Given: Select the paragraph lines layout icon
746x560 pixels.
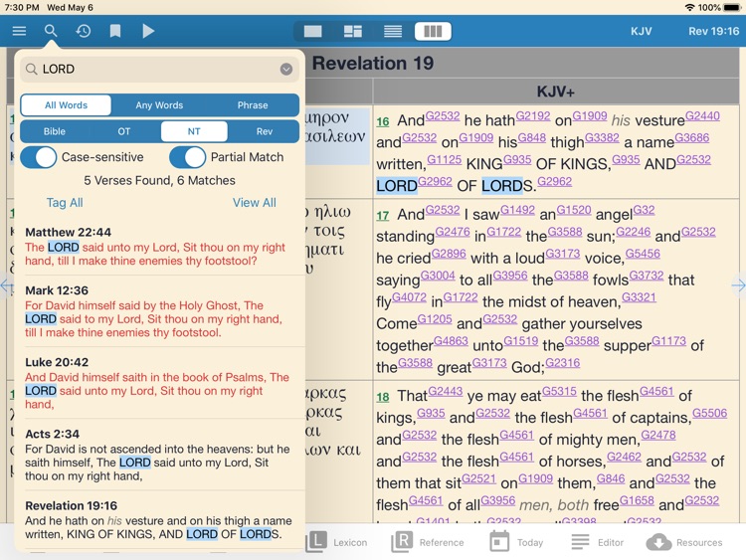Looking at the screenshot, I should (x=393, y=32).
